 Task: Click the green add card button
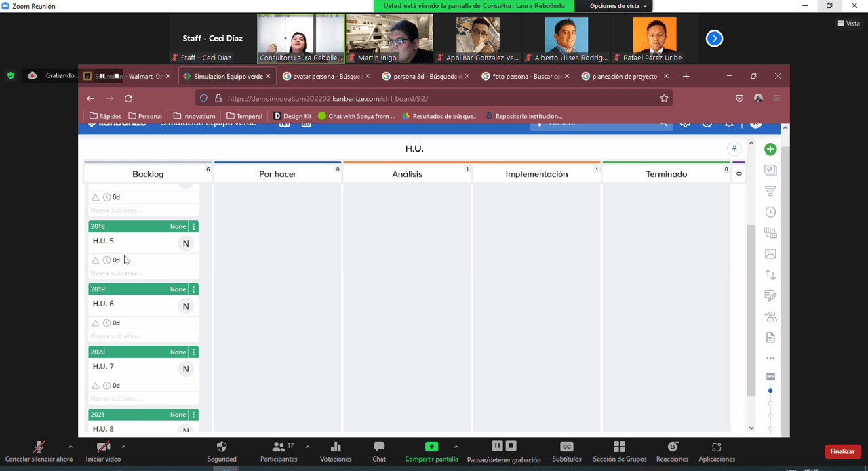pos(770,149)
